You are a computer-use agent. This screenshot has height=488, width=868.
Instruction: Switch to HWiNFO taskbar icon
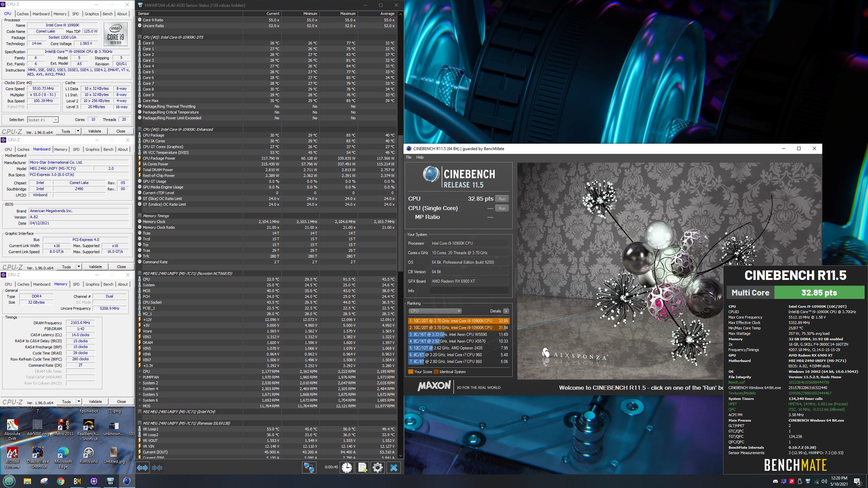pyautogui.click(x=110, y=481)
